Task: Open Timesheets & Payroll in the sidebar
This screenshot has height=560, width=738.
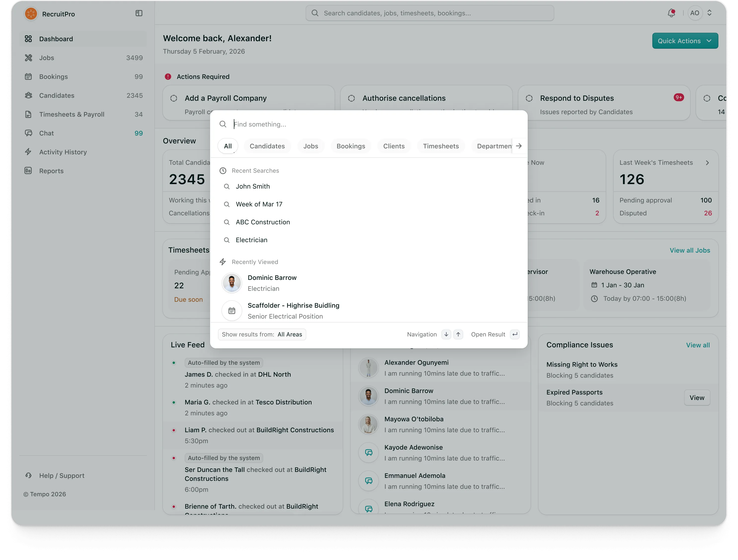Action: 83,114
